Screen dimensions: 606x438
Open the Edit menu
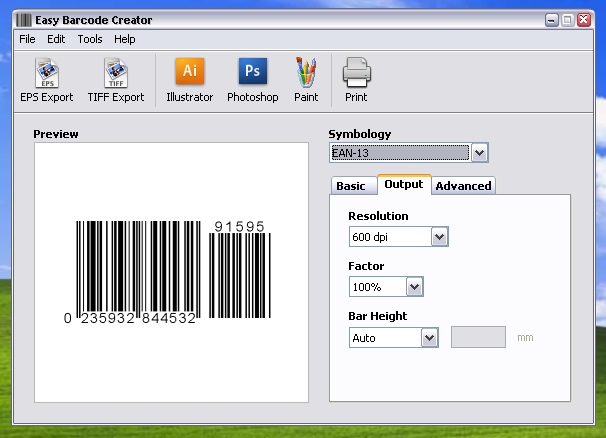click(x=56, y=39)
